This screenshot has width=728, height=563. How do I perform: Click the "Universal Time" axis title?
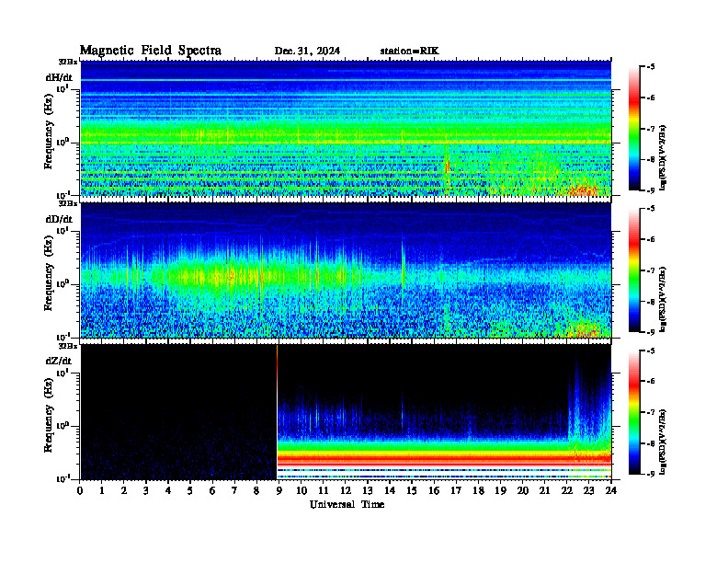pos(347,504)
